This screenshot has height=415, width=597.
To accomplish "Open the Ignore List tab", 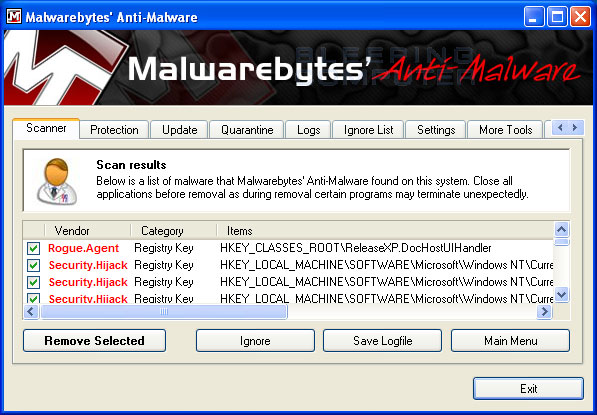I will 368,130.
